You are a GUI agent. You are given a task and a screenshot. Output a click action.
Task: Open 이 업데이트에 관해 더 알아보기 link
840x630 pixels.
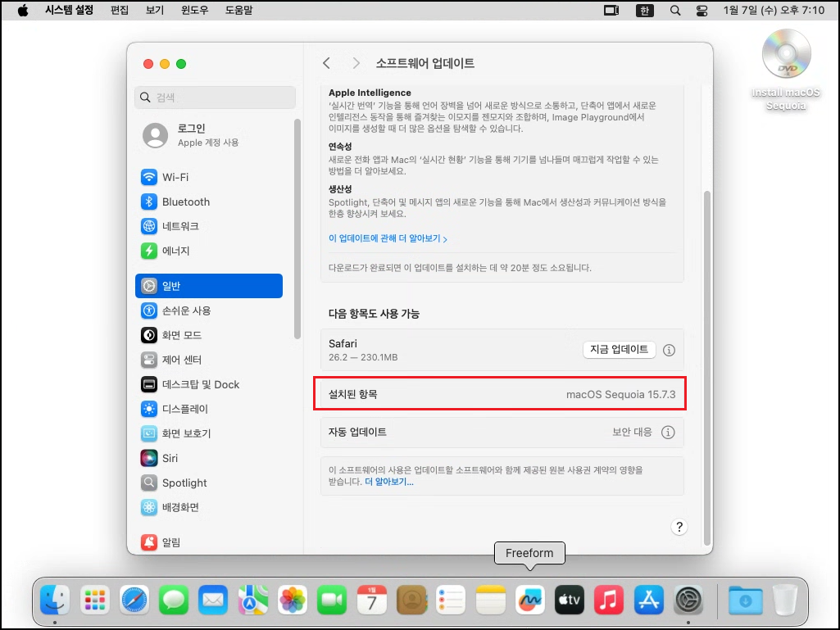[388, 238]
